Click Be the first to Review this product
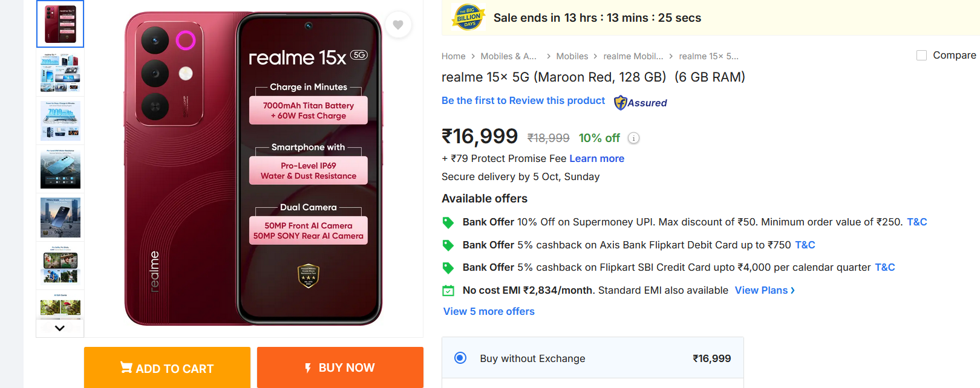This screenshot has width=980, height=388. pyautogui.click(x=523, y=100)
